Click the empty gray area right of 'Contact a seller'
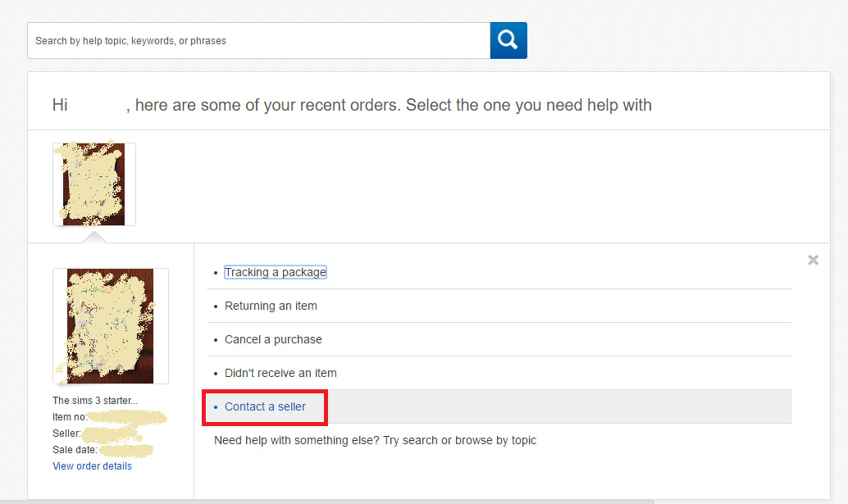Image resolution: width=848 pixels, height=504 pixels. click(558, 406)
